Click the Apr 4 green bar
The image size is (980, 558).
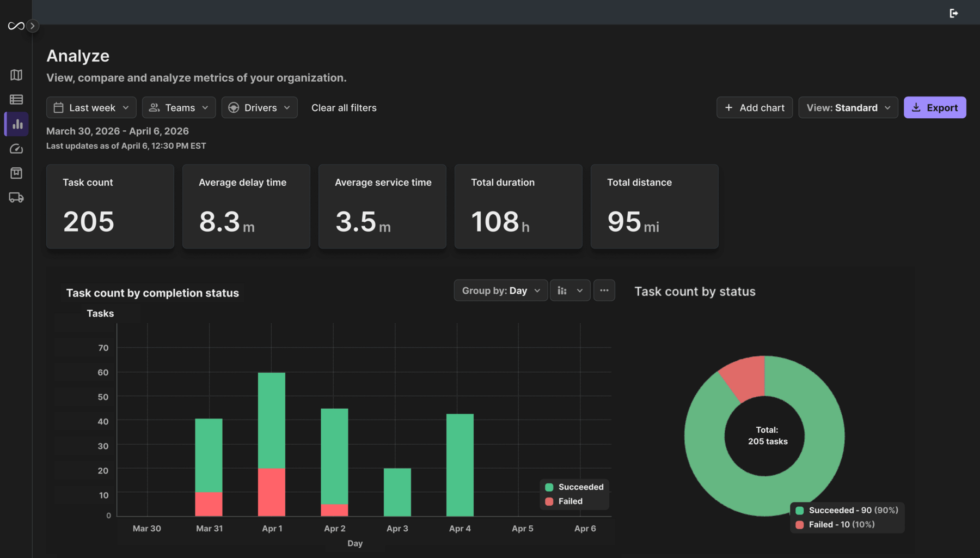coord(460,465)
